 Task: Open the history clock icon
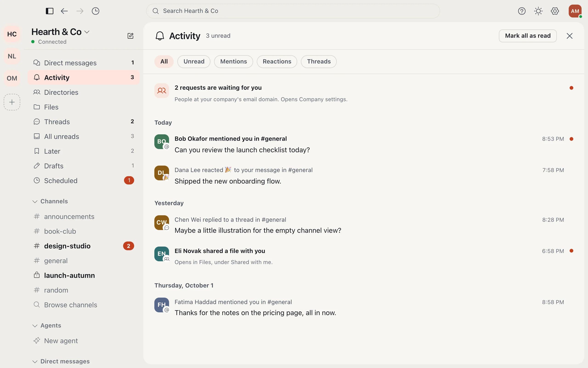(96, 11)
